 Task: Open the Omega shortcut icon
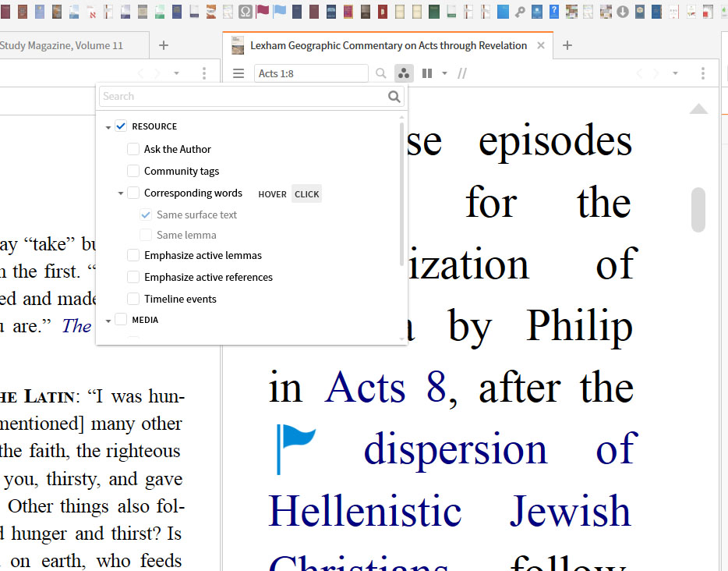(246, 12)
